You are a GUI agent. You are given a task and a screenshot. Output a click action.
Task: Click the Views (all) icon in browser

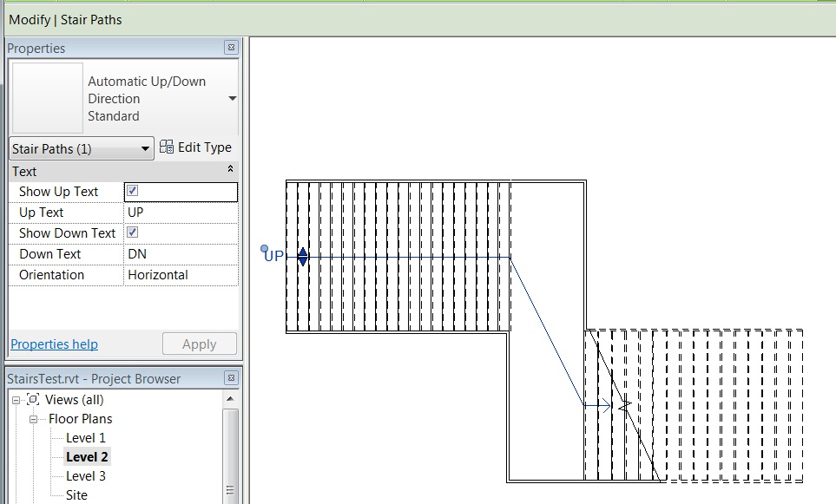click(x=33, y=399)
